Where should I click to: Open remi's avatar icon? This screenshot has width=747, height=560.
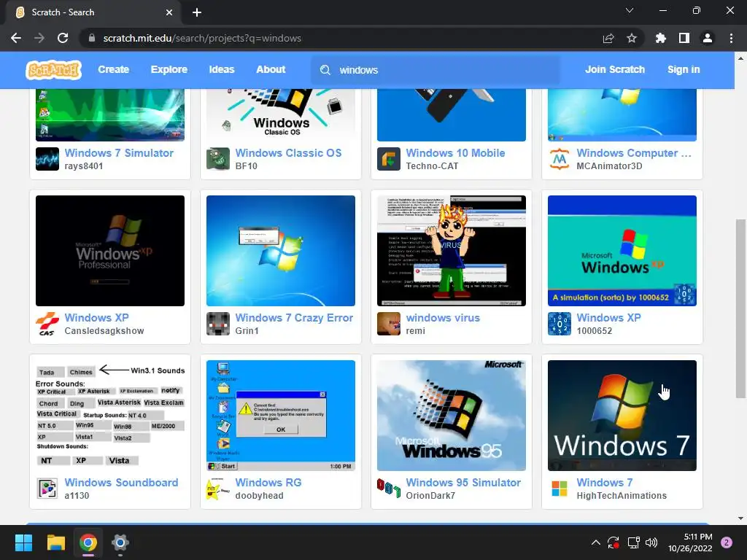[389, 324]
